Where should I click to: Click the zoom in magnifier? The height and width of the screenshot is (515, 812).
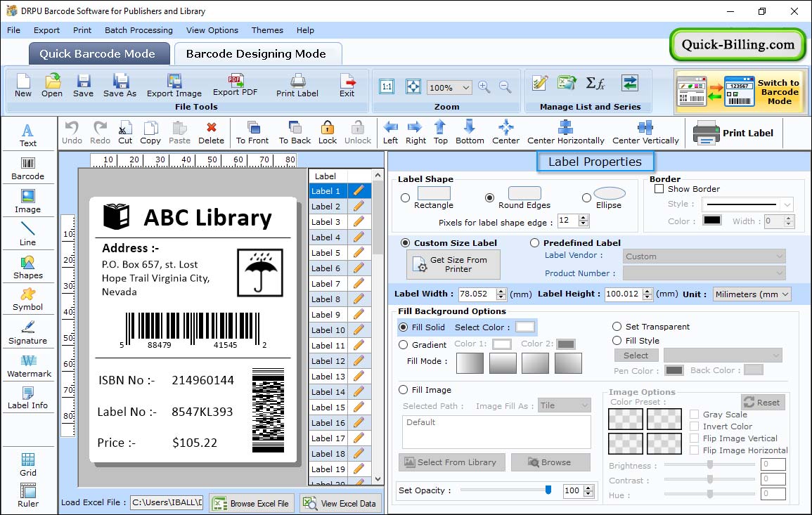point(484,87)
